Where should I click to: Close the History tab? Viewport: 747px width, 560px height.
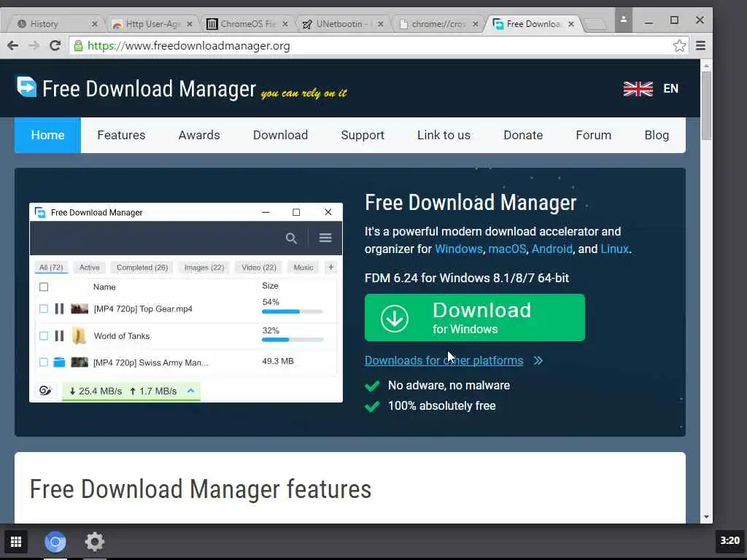pyautogui.click(x=94, y=24)
